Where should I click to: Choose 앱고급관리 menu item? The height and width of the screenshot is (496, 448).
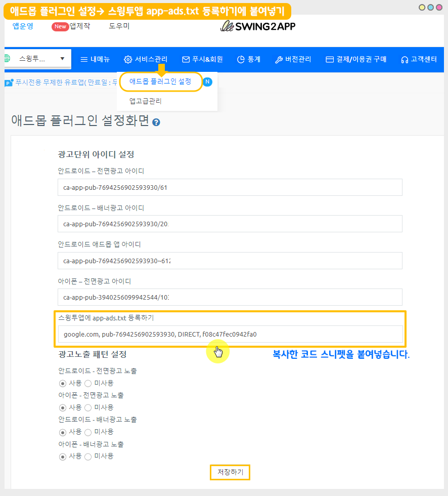pos(146,101)
